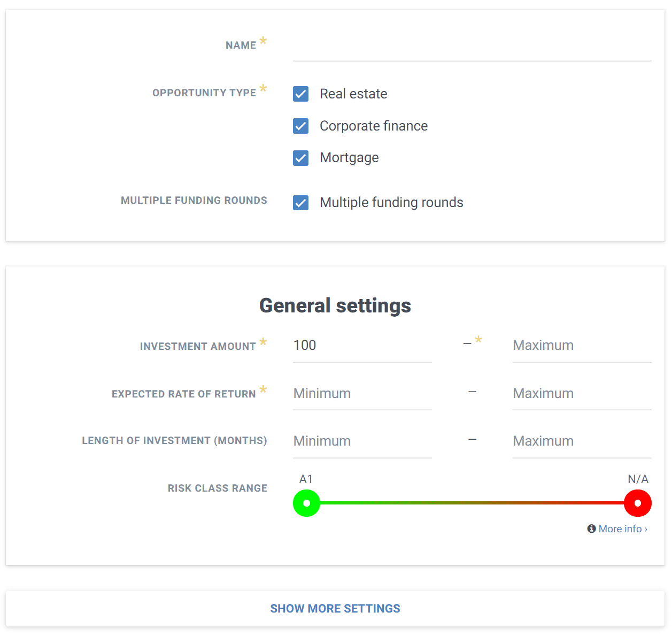Click the Multiple funding rounds option label
This screenshot has width=672, height=635.
click(x=391, y=203)
